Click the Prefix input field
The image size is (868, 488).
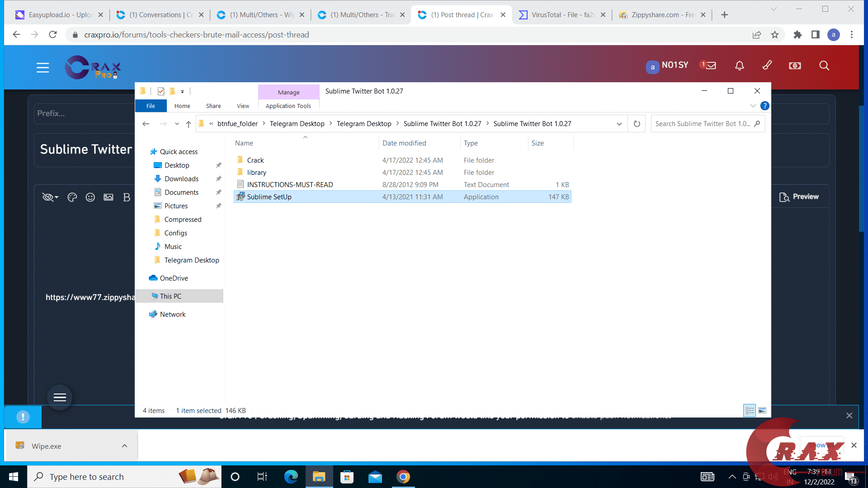tap(85, 113)
